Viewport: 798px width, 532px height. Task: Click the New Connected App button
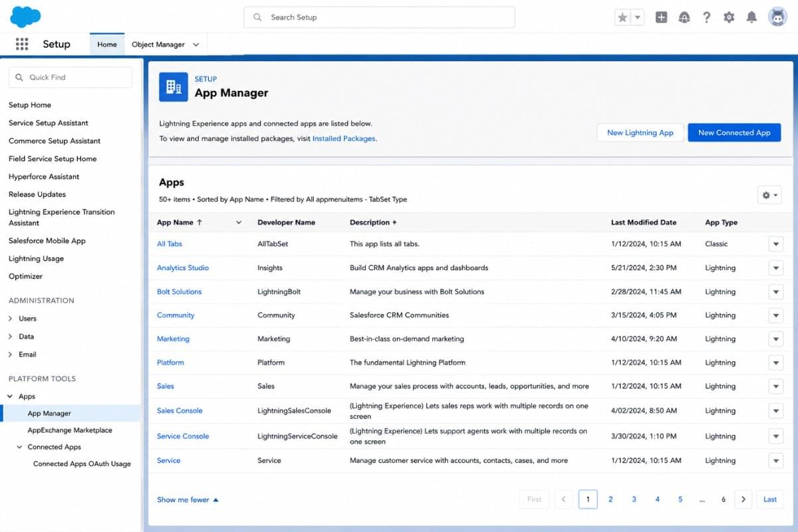pyautogui.click(x=734, y=132)
